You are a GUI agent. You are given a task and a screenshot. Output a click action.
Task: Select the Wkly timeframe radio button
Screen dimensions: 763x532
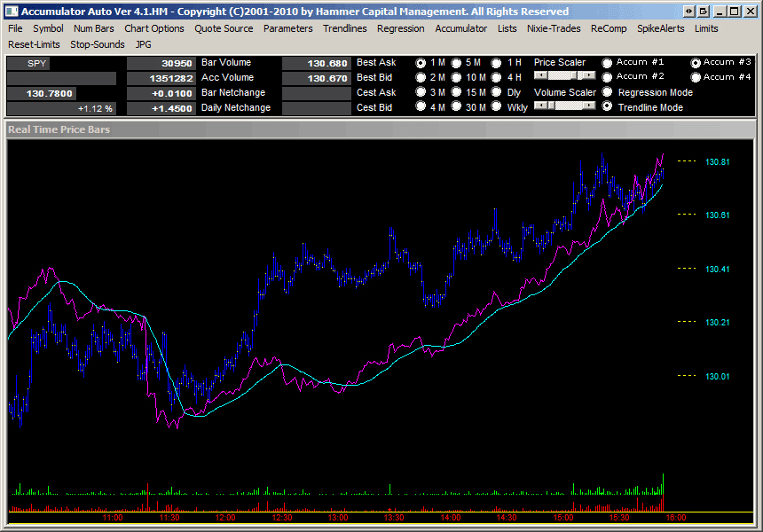(x=496, y=106)
